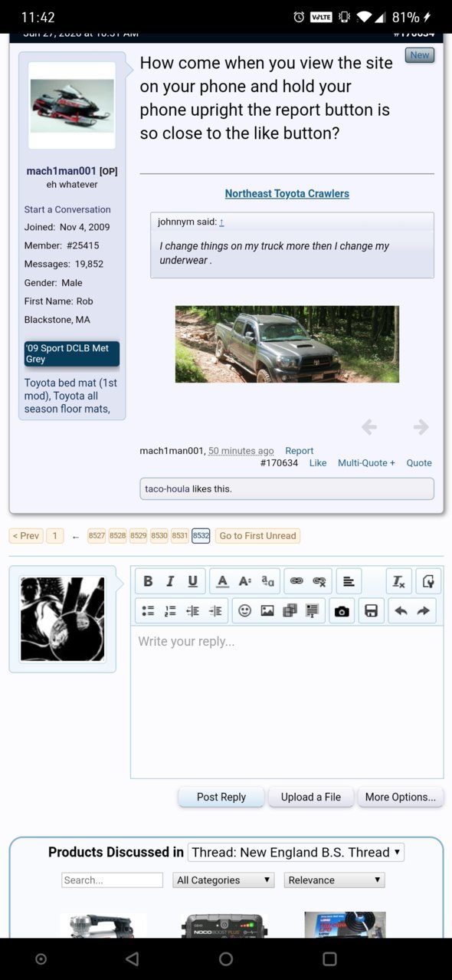Redo the last edit in editor
This screenshot has width=452, height=980.
[423, 610]
